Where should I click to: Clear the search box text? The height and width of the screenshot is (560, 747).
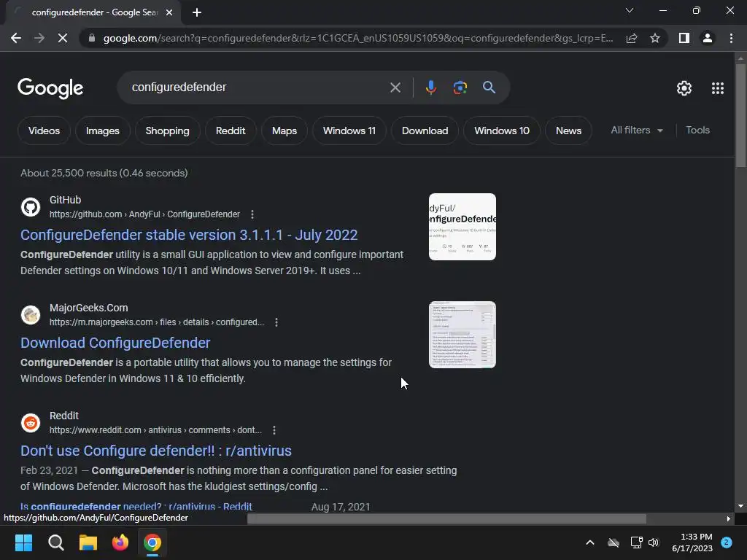[395, 87]
